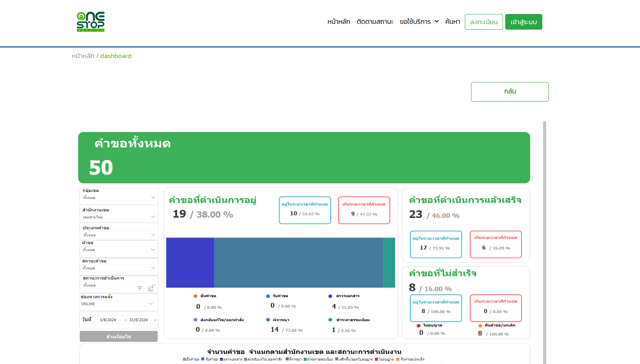Image resolution: width=640 pixels, height=364 pixels.
Task: Click the focus mode icon in the slicer panel
Action: click(151, 289)
